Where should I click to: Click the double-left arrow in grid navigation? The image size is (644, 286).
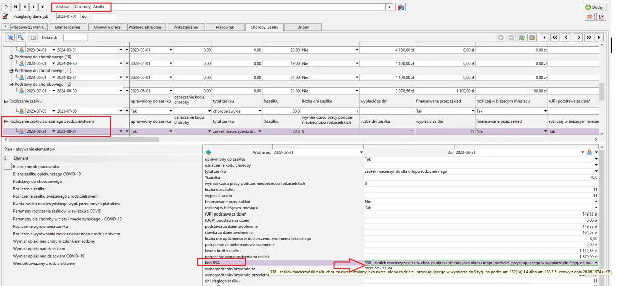pyautogui.click(x=554, y=37)
